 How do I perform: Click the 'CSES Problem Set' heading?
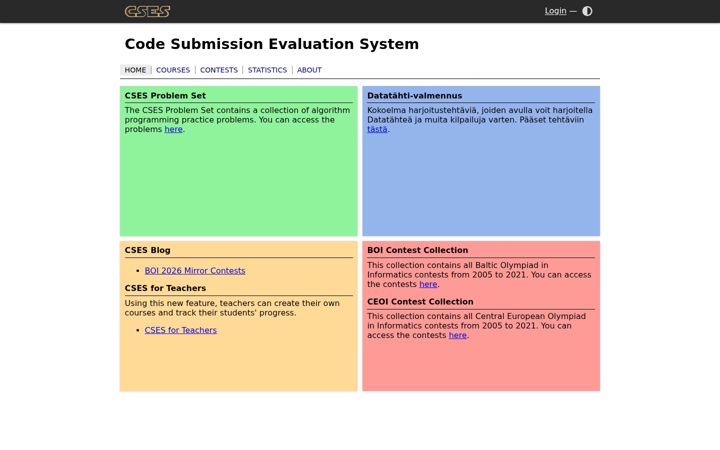165,96
